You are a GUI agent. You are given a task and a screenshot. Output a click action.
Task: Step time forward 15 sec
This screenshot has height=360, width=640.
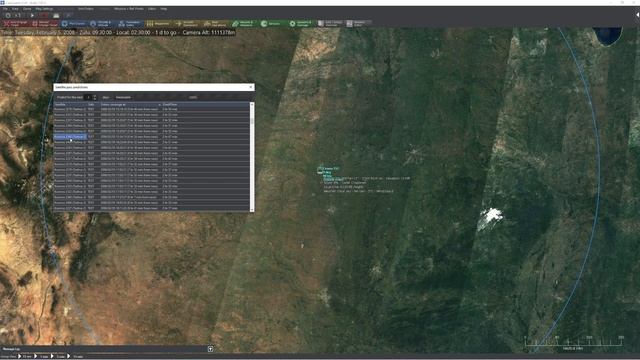coord(24,356)
